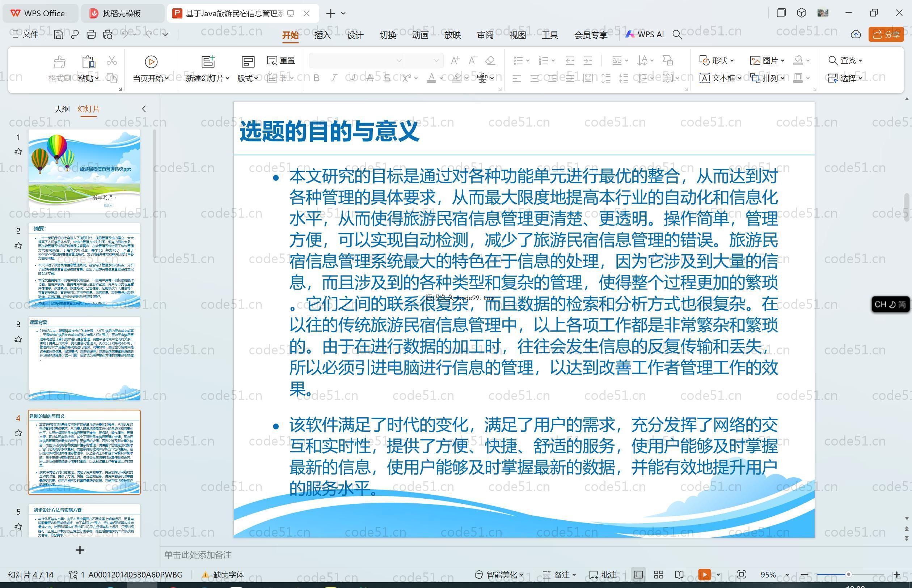
Task: Start slideshow from current page 当页开始
Action: [x=151, y=69]
